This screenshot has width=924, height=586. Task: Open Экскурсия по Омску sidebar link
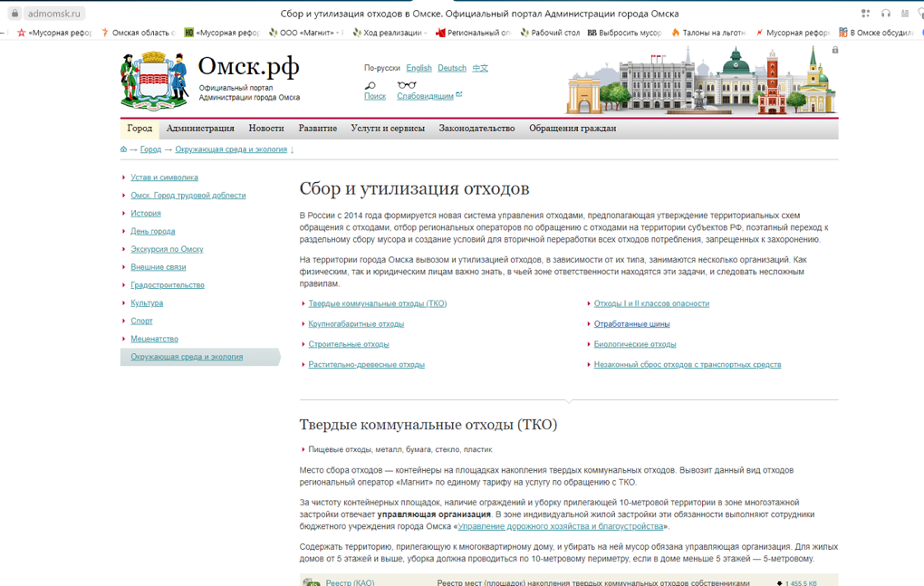(167, 249)
